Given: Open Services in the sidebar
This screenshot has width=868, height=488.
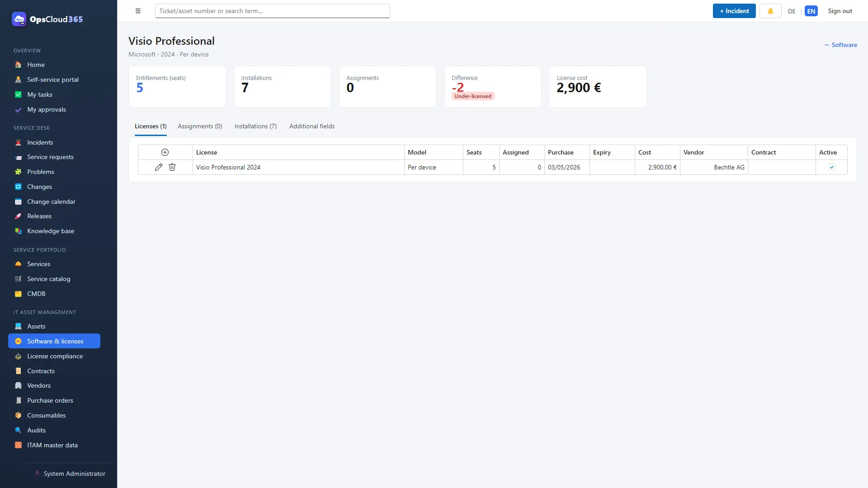Looking at the screenshot, I should tap(54, 264).
